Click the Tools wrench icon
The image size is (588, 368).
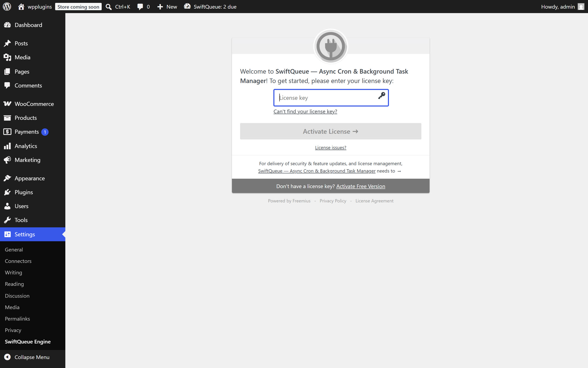coord(7,220)
